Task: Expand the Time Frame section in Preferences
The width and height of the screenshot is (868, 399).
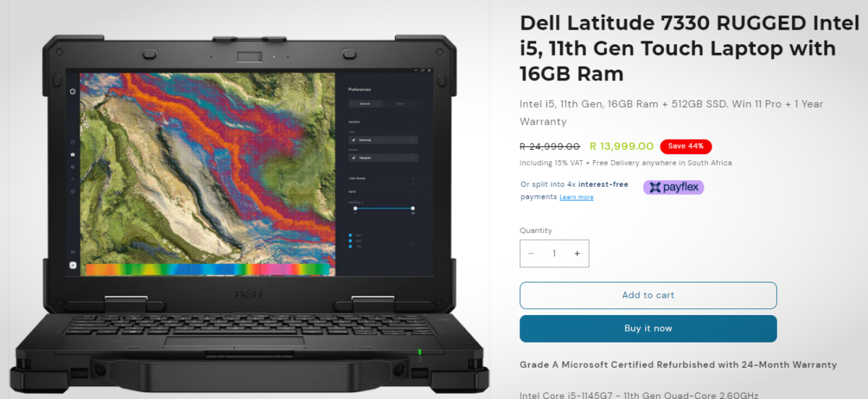Action: pos(383,178)
